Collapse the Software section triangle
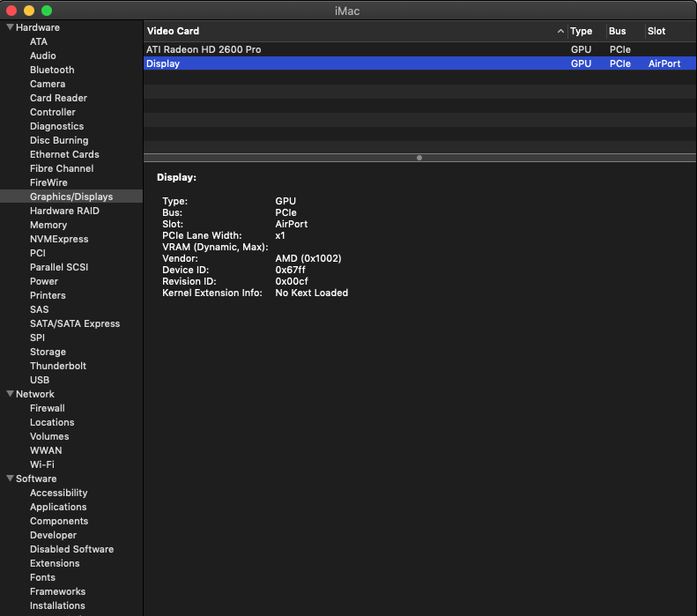 (x=10, y=479)
